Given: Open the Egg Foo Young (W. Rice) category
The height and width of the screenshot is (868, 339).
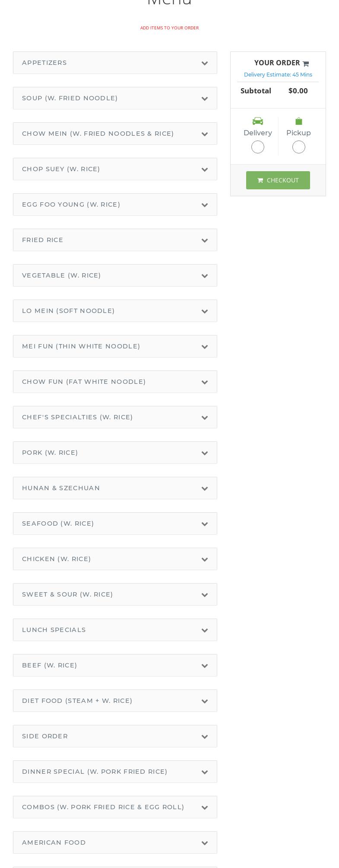Looking at the screenshot, I should click(115, 204).
